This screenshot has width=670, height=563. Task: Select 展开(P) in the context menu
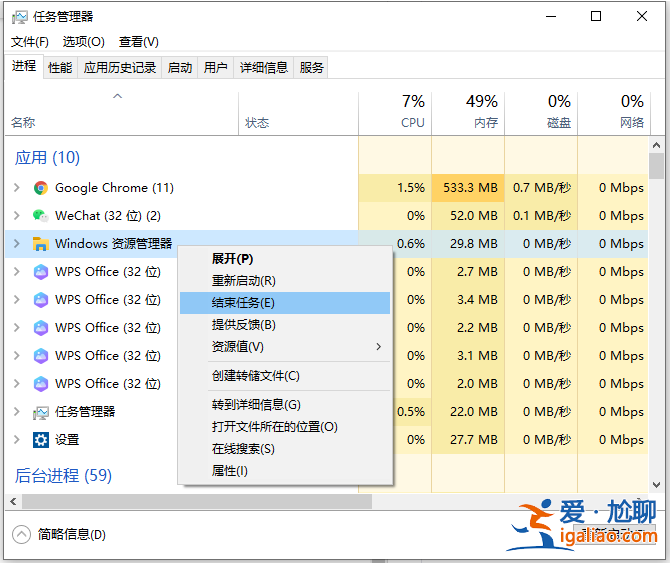285,258
